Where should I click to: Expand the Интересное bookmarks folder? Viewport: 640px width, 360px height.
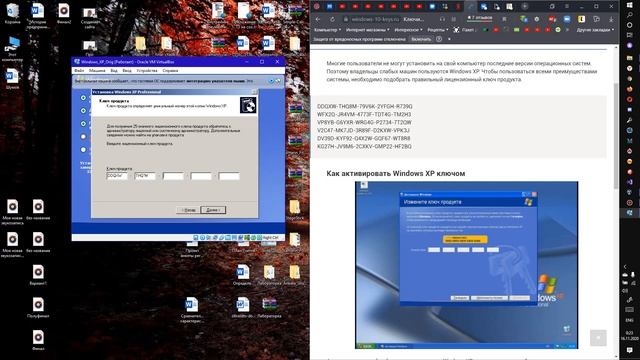click(409, 30)
